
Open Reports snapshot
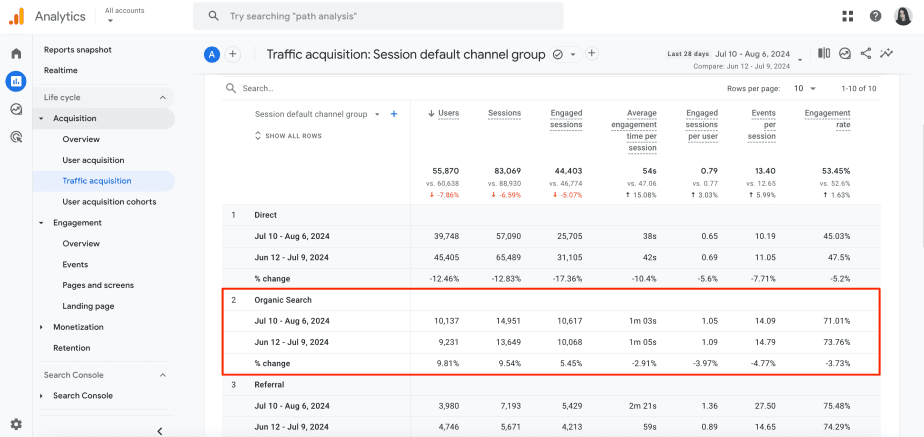click(x=78, y=50)
